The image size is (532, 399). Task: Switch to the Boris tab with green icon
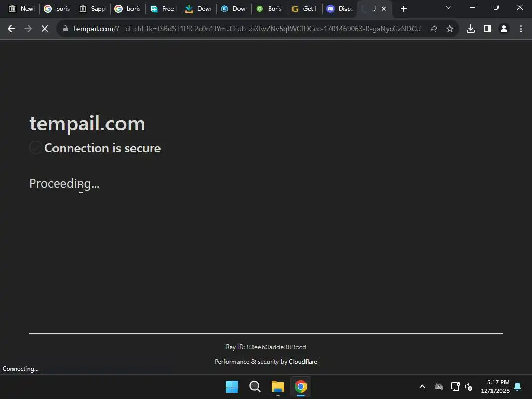tap(269, 9)
